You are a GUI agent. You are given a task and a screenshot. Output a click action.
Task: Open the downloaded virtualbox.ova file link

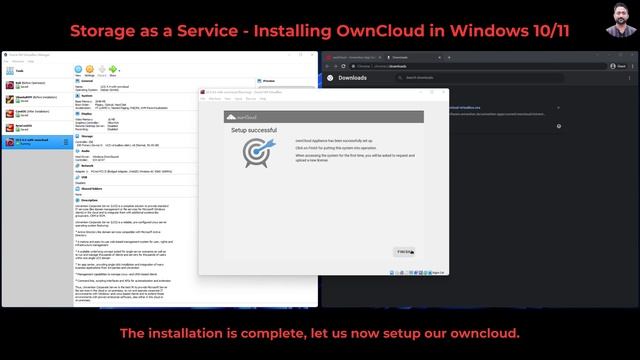coord(465,108)
